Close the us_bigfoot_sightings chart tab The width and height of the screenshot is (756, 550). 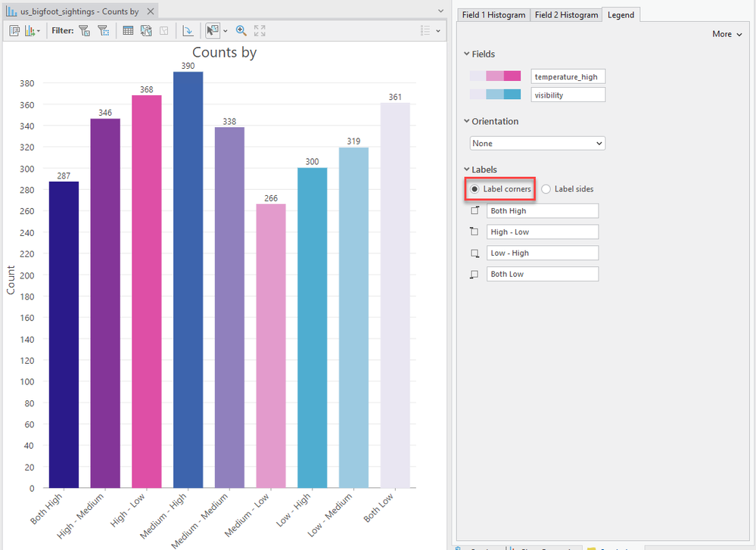coord(151,11)
